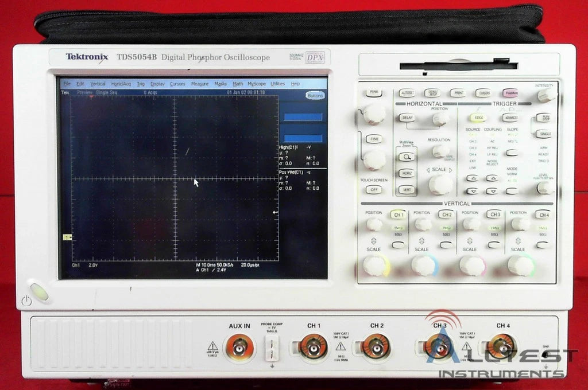
Task: Click the PROBE COMP terminal
Action: tap(272, 349)
